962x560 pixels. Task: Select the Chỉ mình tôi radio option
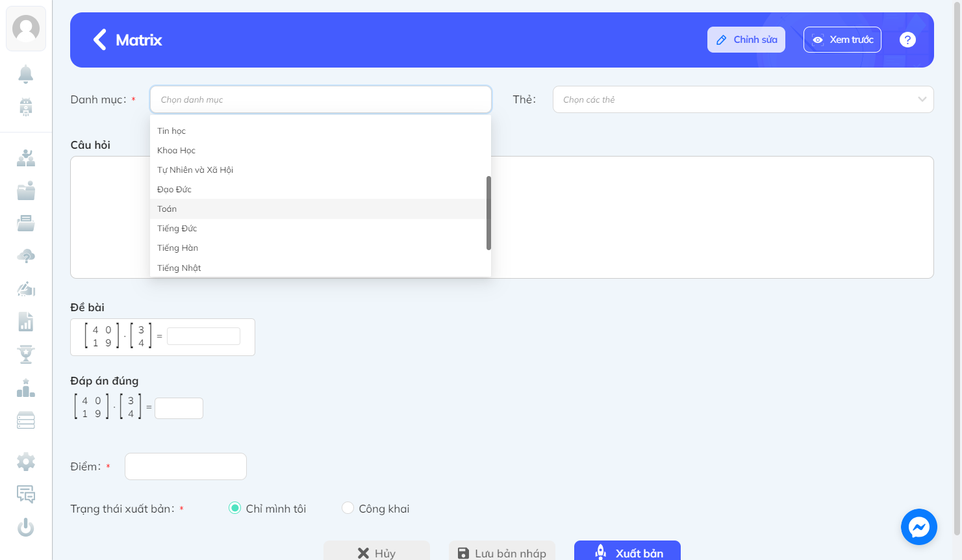pos(234,508)
